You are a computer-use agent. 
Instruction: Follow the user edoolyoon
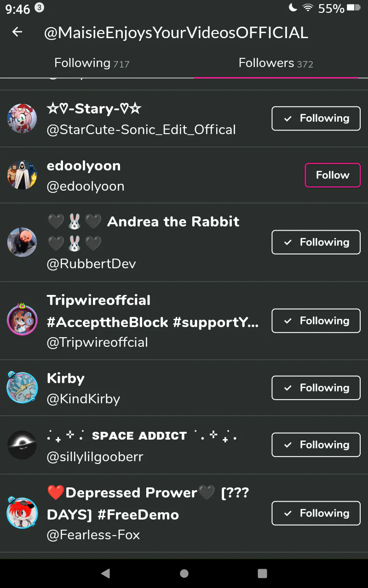pos(332,175)
